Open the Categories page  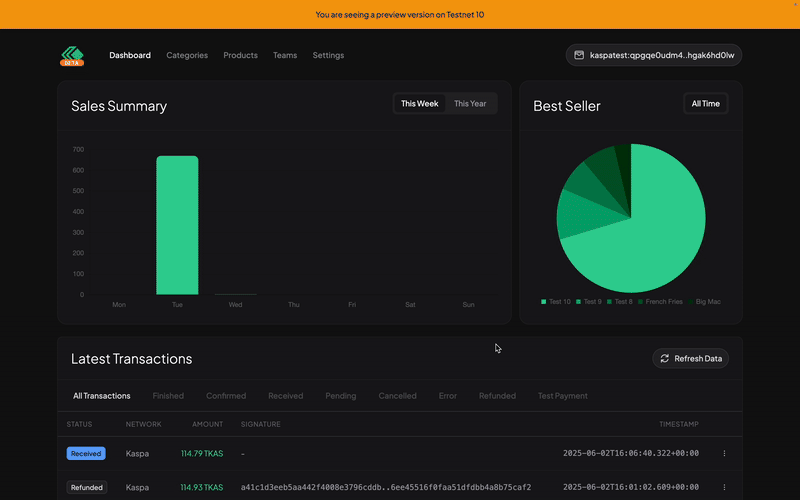187,55
